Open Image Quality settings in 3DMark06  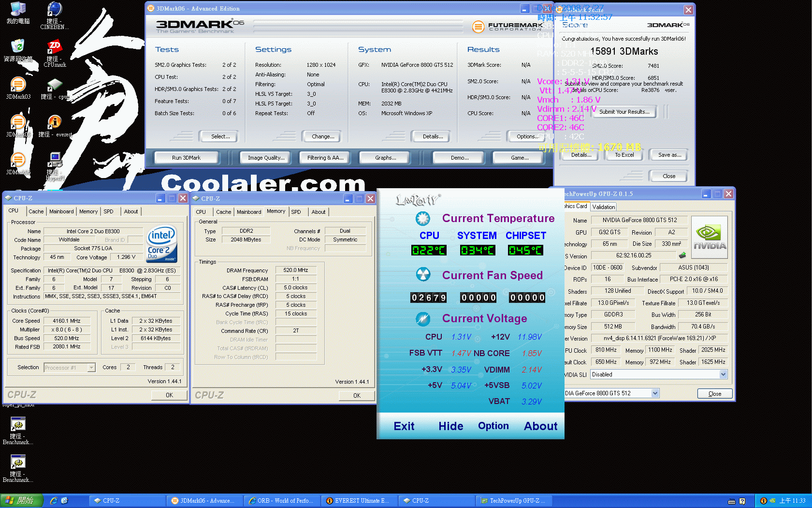[266, 158]
